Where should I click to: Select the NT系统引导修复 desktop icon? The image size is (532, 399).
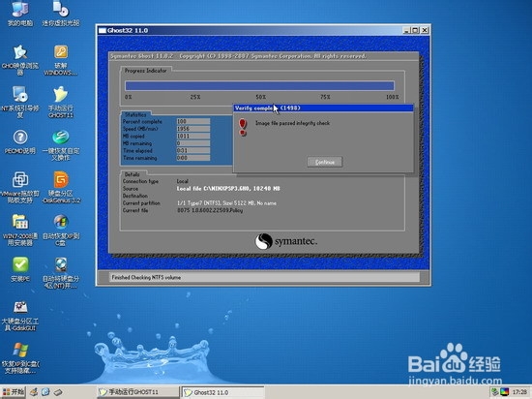20,102
